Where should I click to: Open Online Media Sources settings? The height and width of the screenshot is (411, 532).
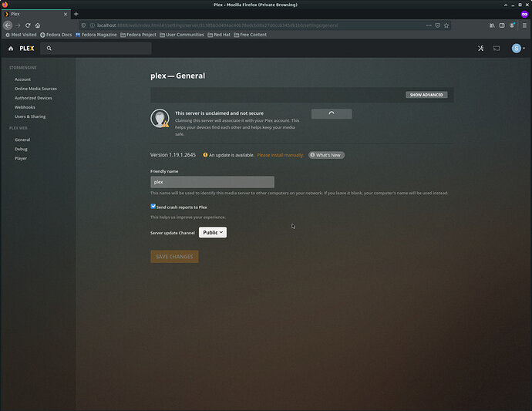coord(35,89)
